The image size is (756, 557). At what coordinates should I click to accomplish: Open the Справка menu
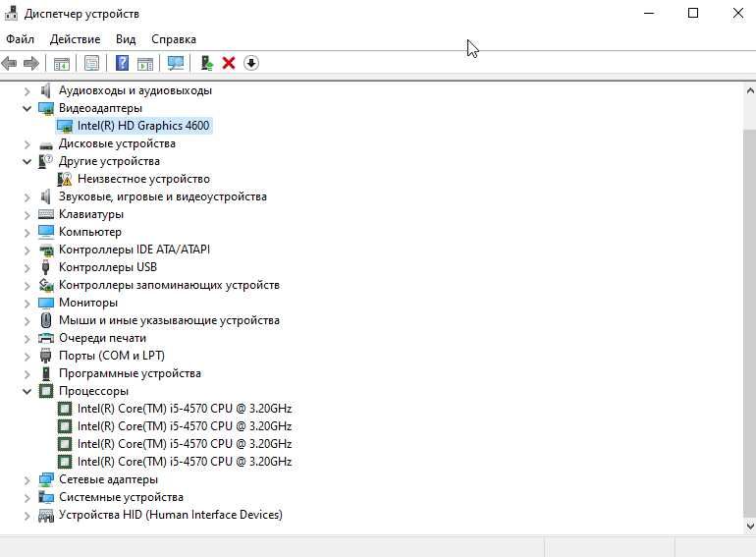click(174, 39)
